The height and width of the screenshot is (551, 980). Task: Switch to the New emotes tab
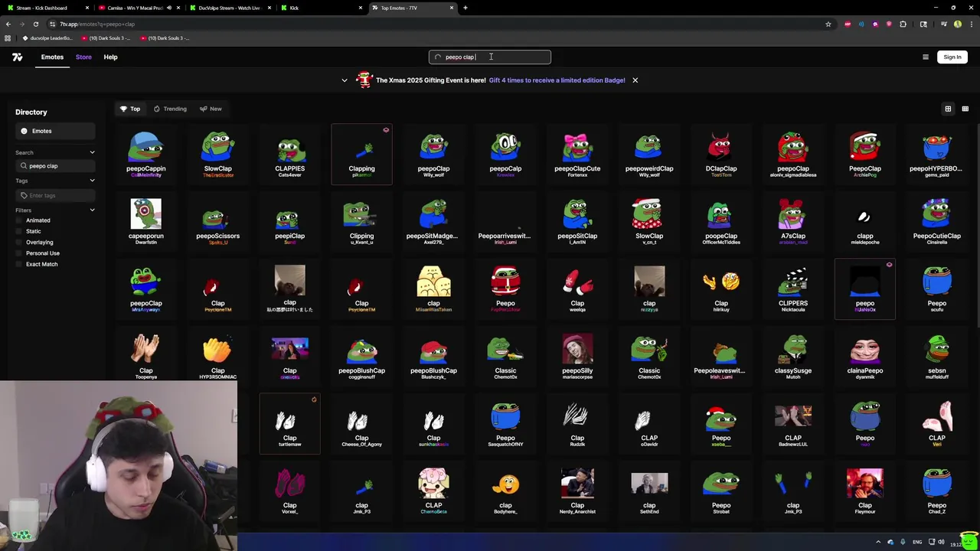tap(211, 109)
